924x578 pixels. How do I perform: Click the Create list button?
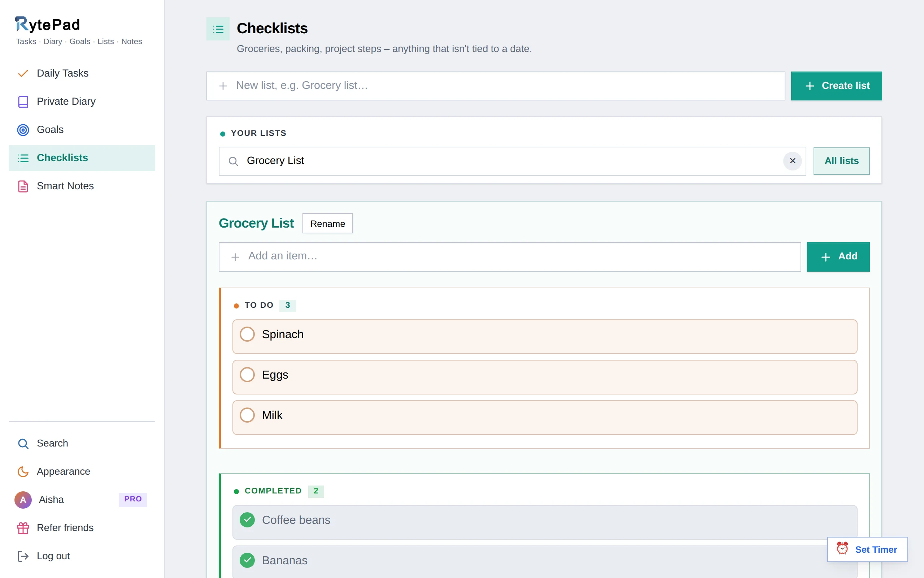click(836, 86)
